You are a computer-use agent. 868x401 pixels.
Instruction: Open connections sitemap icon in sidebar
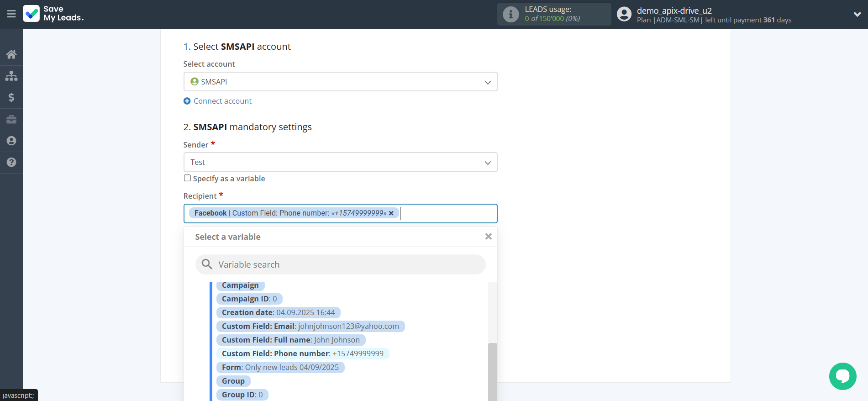(x=11, y=76)
